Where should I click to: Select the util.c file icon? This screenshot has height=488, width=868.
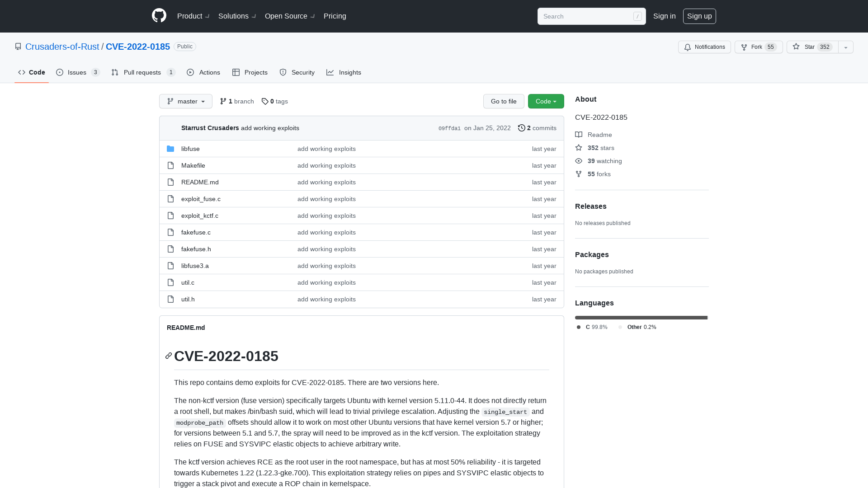[x=170, y=282]
